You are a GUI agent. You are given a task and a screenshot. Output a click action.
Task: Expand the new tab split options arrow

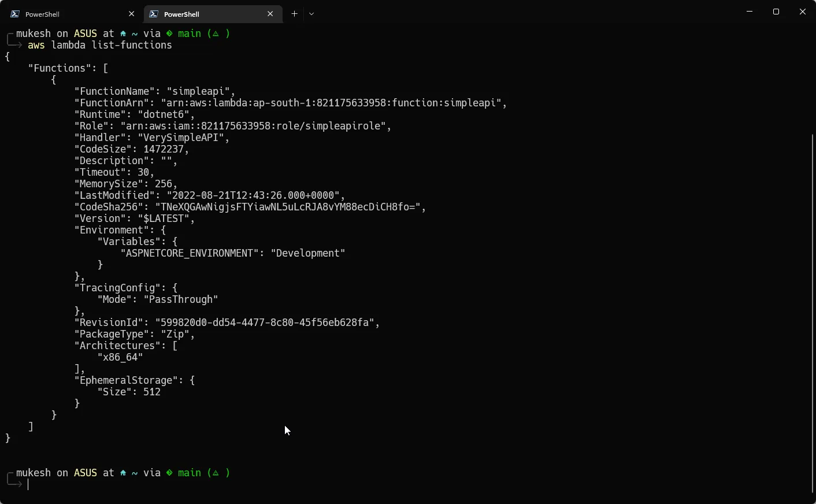(x=311, y=13)
